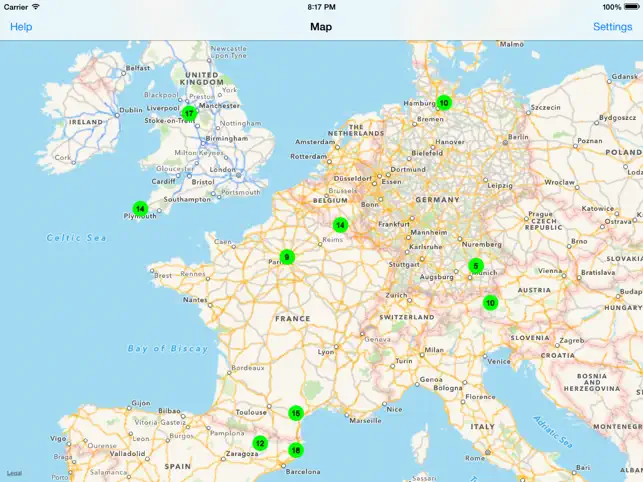This screenshot has height=482, width=643.
Task: Select the cluster marker 10 near Hamburg
Action: click(x=444, y=103)
